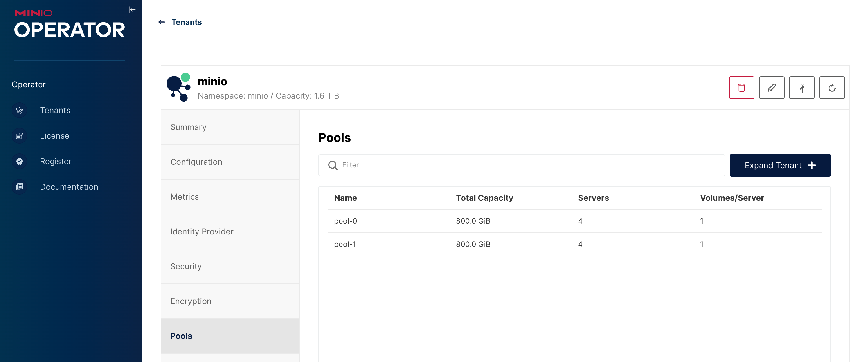Click the refresh tenant icon
The height and width of the screenshot is (362, 868).
[831, 88]
